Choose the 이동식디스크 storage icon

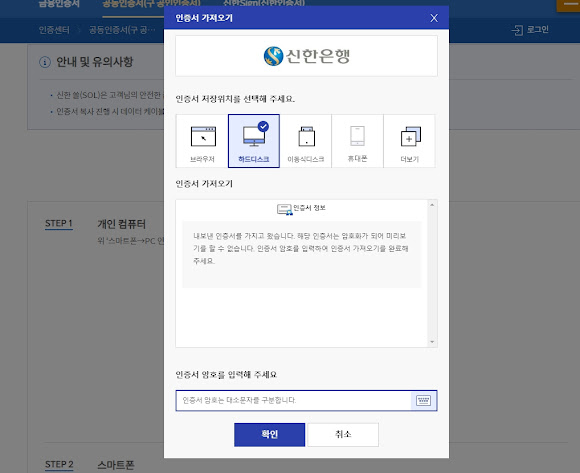pos(306,141)
